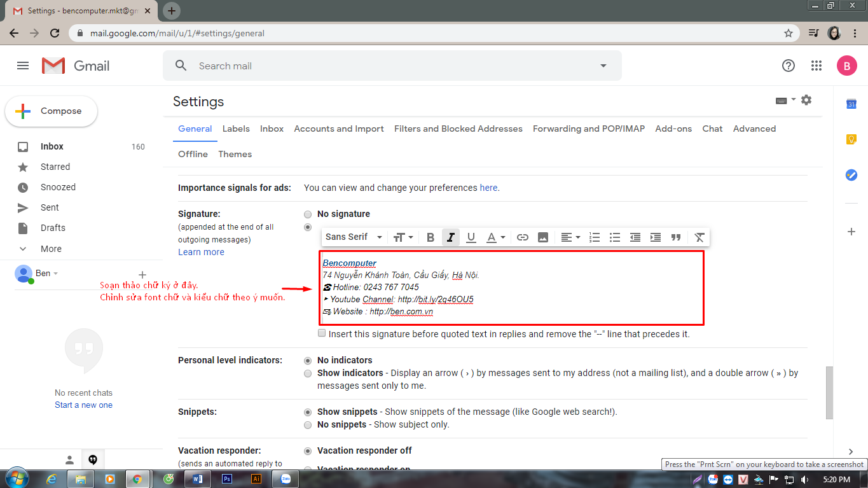This screenshot has width=868, height=488.
Task: Click the Compose button
Action: [x=52, y=111]
